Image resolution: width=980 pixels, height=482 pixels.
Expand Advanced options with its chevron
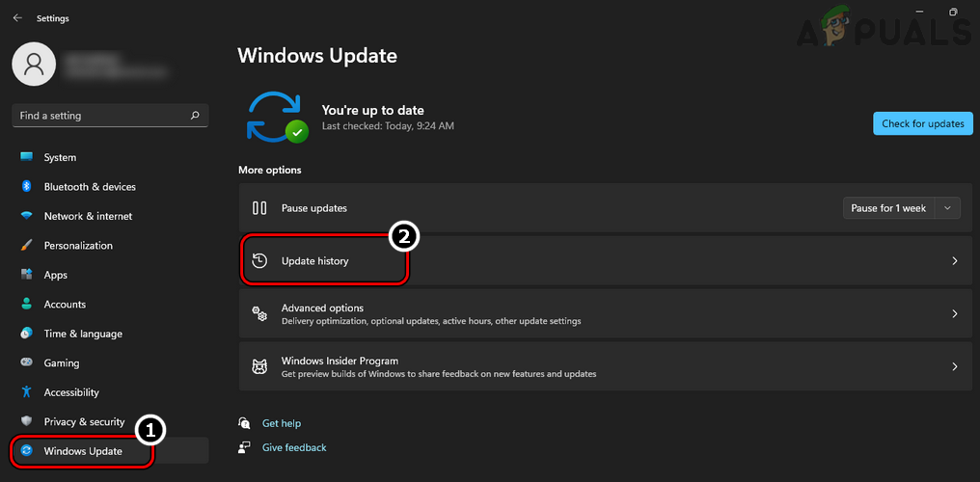[954, 314]
